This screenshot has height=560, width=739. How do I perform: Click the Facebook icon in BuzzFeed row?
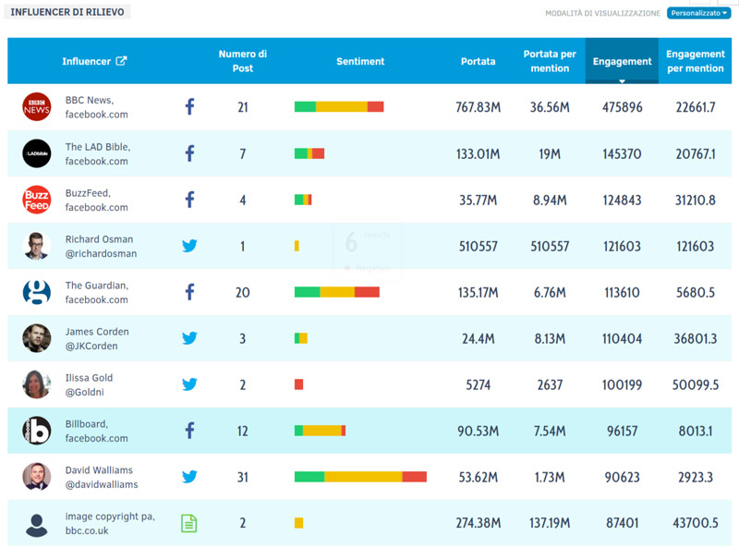tap(189, 200)
